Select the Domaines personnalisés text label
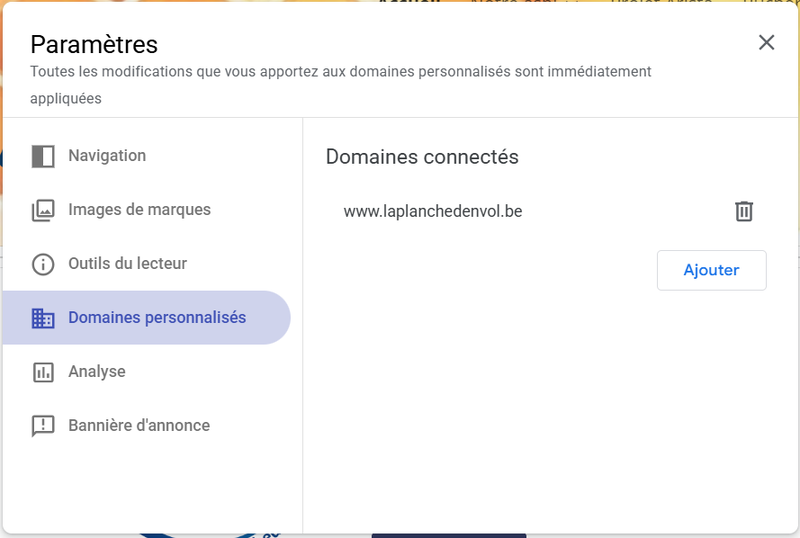The width and height of the screenshot is (800, 538). [x=157, y=318]
